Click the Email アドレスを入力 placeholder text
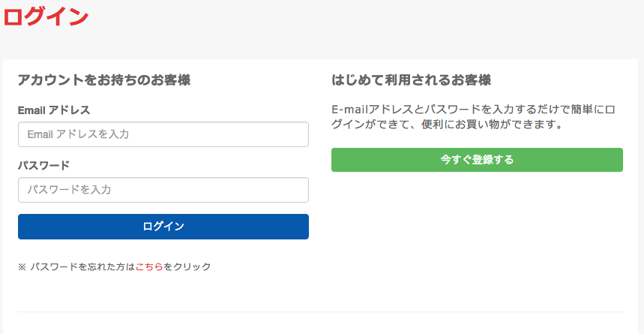This screenshot has width=644, height=334. tap(78, 134)
